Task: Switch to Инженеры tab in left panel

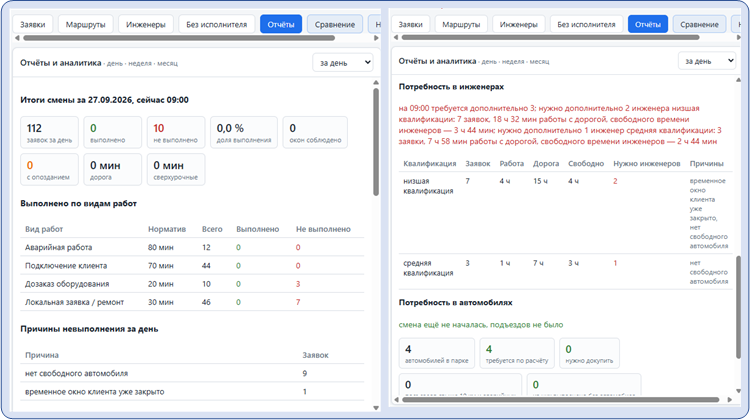Action: pyautogui.click(x=146, y=24)
